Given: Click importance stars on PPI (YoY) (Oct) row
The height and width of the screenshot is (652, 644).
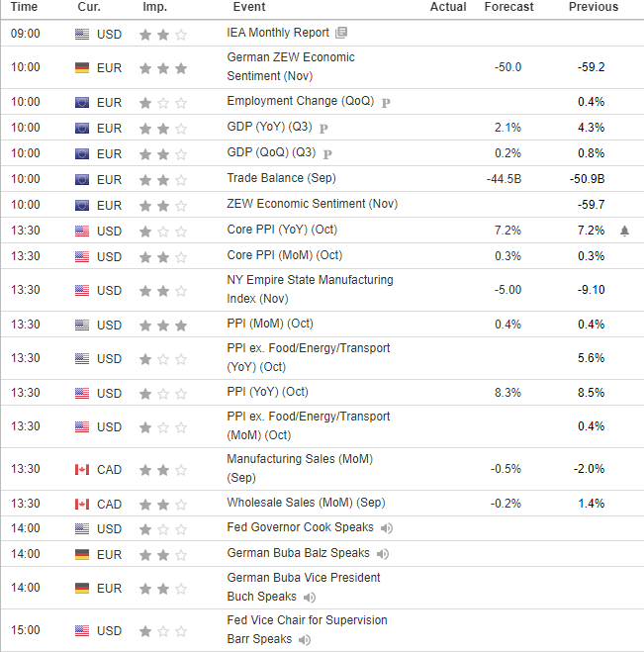Looking at the screenshot, I should [x=163, y=394].
